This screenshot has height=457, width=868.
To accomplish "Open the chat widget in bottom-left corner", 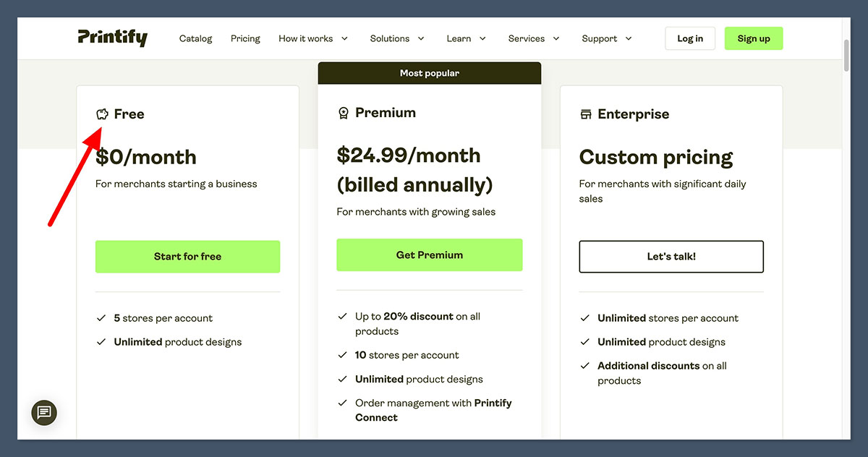I will coord(44,413).
